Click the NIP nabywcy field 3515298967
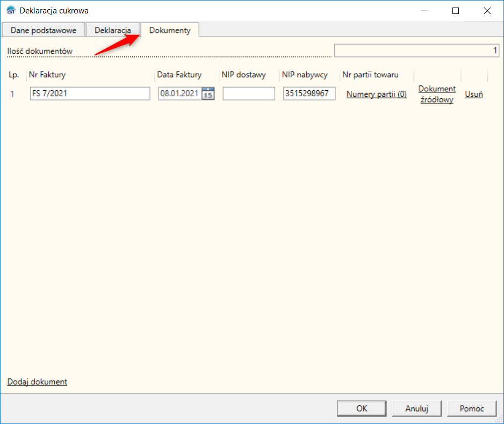 [309, 94]
